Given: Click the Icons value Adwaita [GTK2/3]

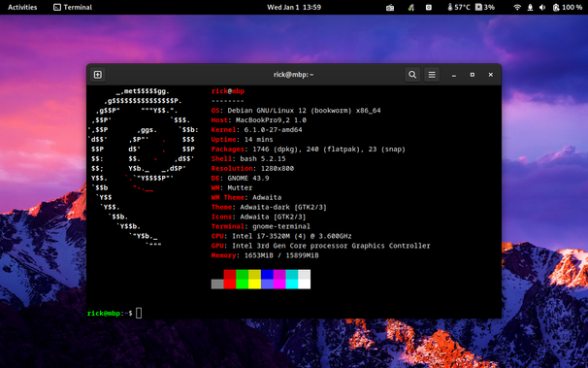Looking at the screenshot, I should pos(273,217).
